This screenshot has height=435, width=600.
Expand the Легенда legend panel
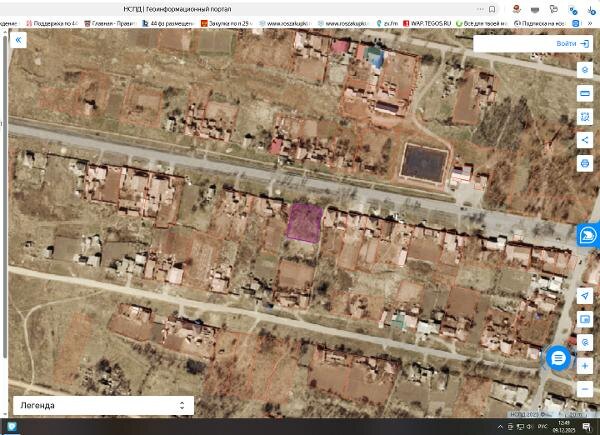(x=103, y=405)
